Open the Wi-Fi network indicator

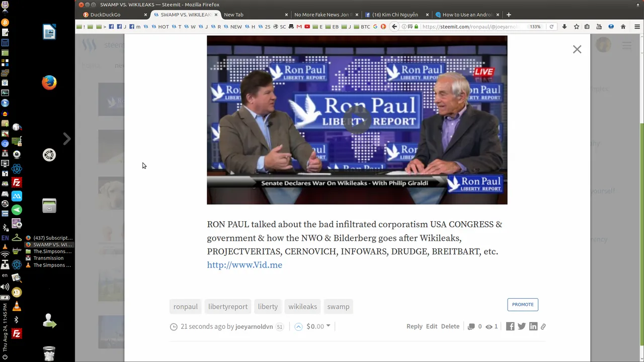[x=5, y=255]
